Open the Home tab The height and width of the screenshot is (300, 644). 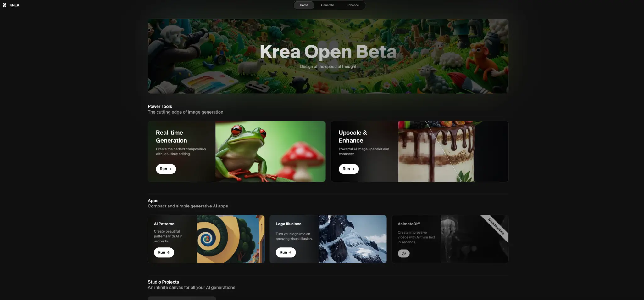point(304,5)
